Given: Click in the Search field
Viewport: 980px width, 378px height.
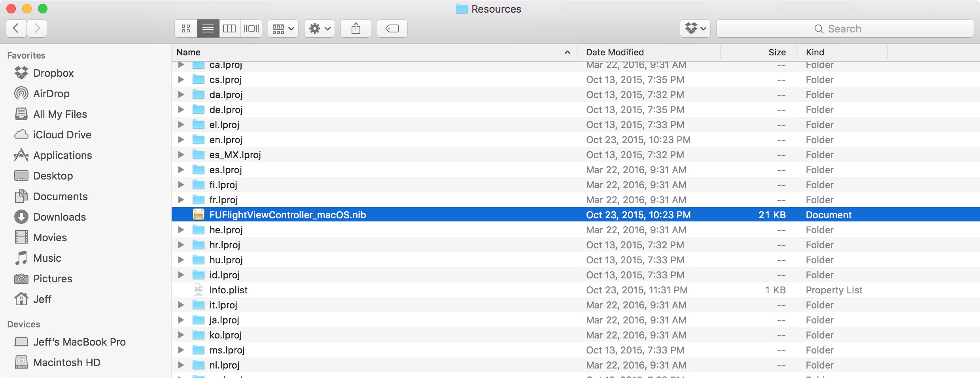Looking at the screenshot, I should coord(844,28).
